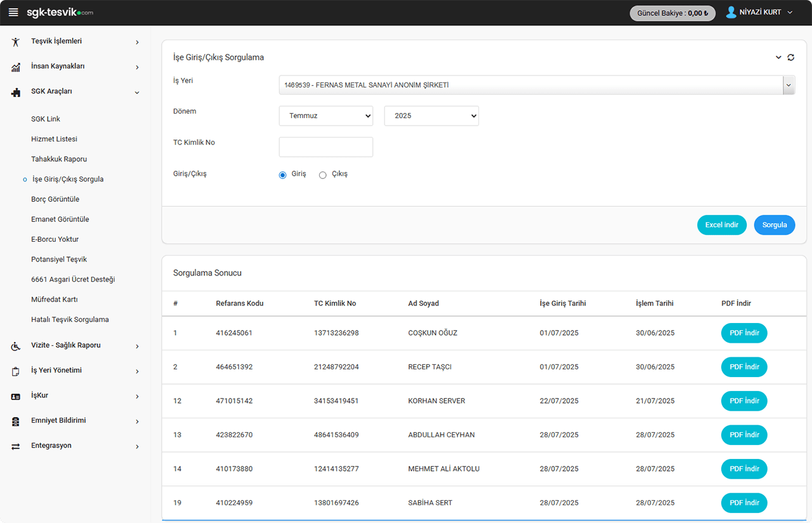This screenshot has height=523, width=812.
Task: Open Hizmet Listesi in the sidebar
Action: pos(54,139)
